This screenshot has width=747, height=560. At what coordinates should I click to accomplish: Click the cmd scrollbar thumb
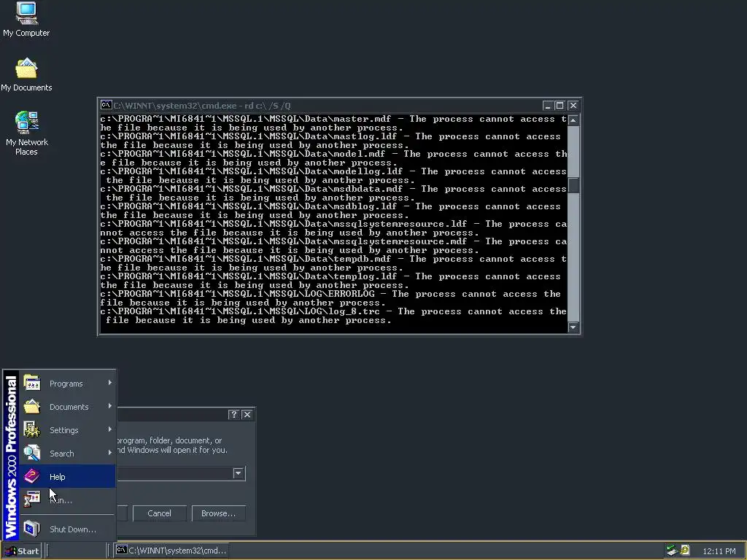click(x=573, y=185)
